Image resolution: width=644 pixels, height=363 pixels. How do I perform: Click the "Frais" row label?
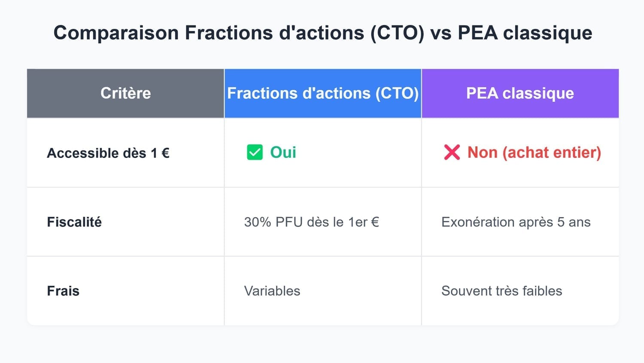(x=63, y=291)
